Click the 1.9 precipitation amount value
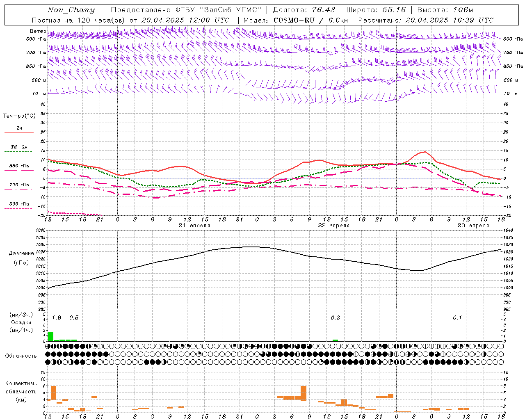The image size is (525, 420). [x=57, y=317]
